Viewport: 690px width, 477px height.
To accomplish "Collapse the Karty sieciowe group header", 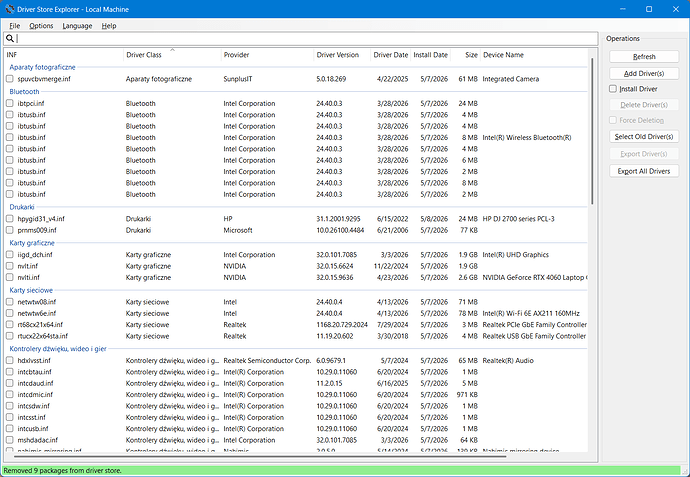I will 31,290.
